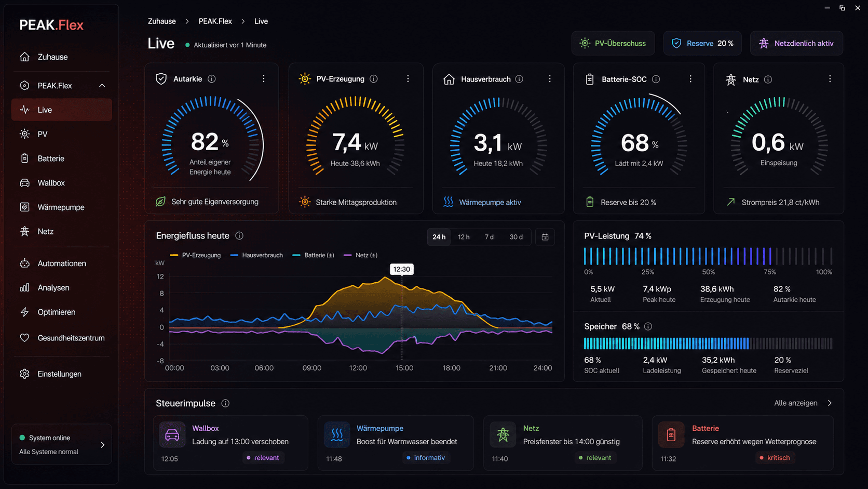Show info for the Netz card

[768, 80]
